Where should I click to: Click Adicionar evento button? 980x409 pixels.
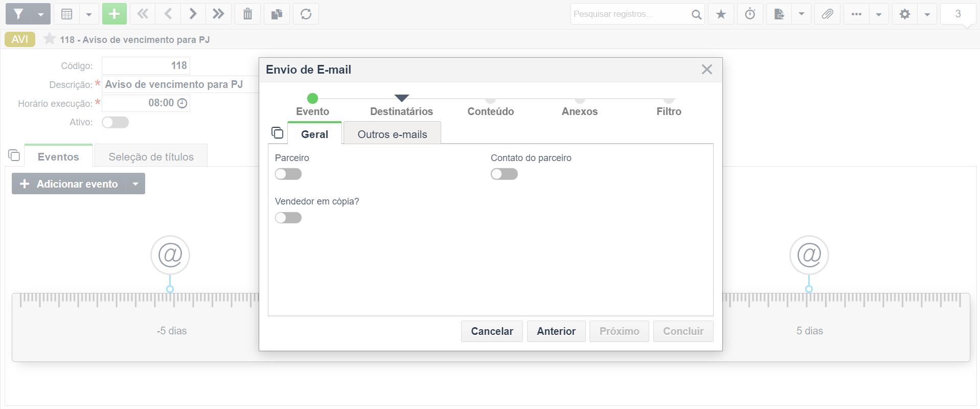69,184
